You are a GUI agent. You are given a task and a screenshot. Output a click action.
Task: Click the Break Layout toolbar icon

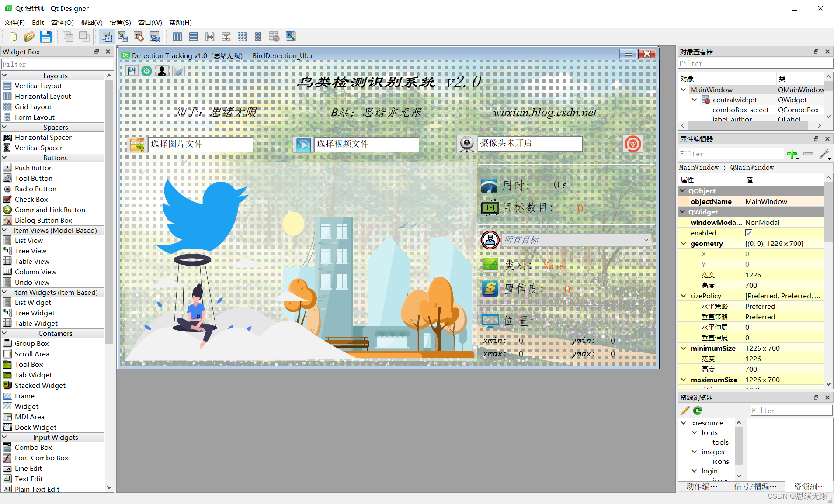pyautogui.click(x=275, y=37)
